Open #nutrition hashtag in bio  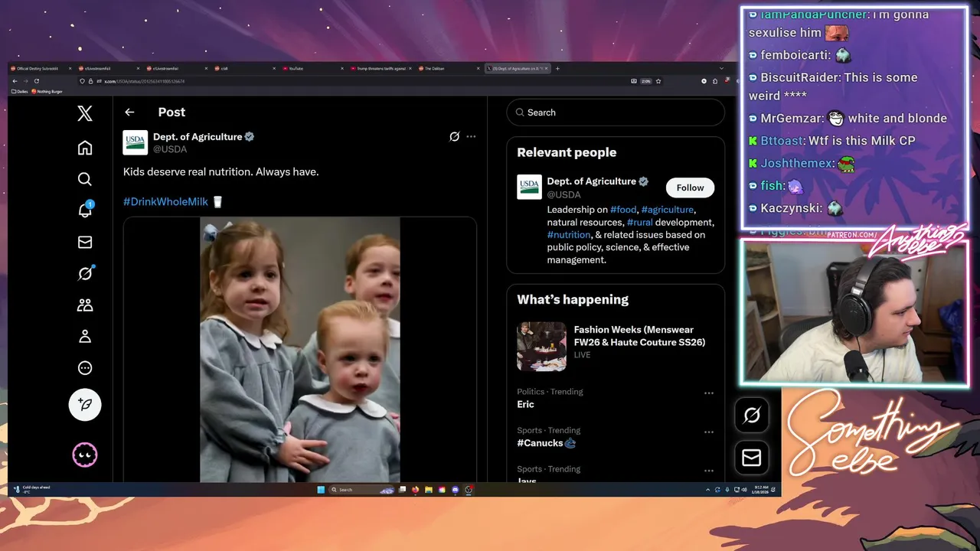[x=569, y=235]
